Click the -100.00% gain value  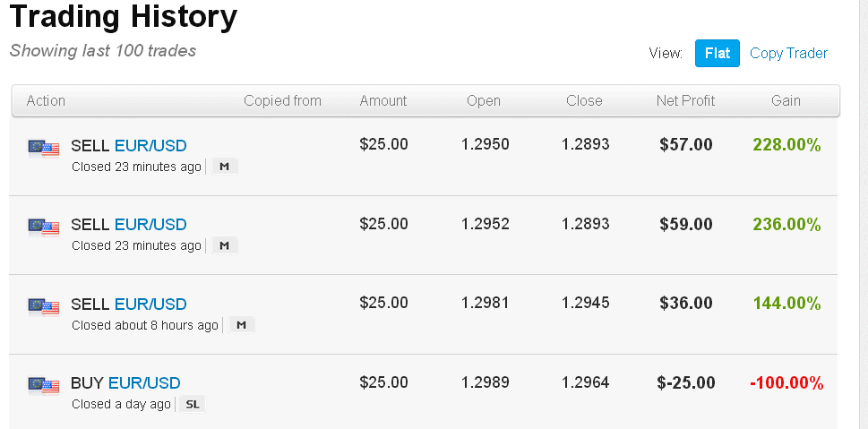[x=786, y=382]
